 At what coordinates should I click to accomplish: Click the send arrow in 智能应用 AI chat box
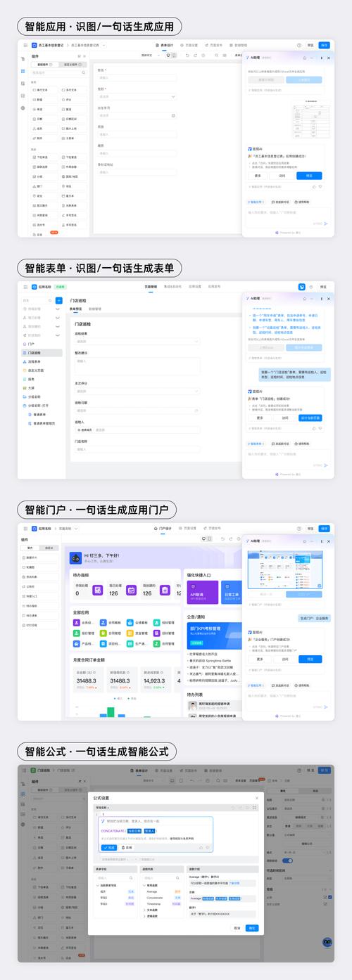coord(326,223)
